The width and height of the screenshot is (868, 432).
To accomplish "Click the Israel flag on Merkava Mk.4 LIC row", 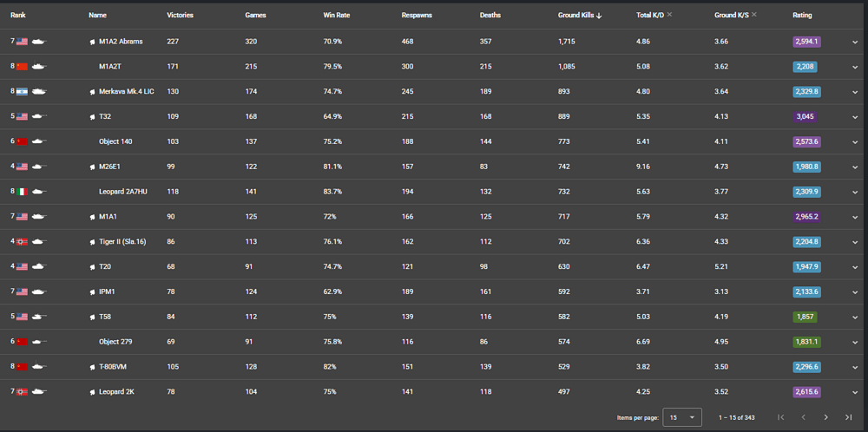I will pyautogui.click(x=22, y=91).
